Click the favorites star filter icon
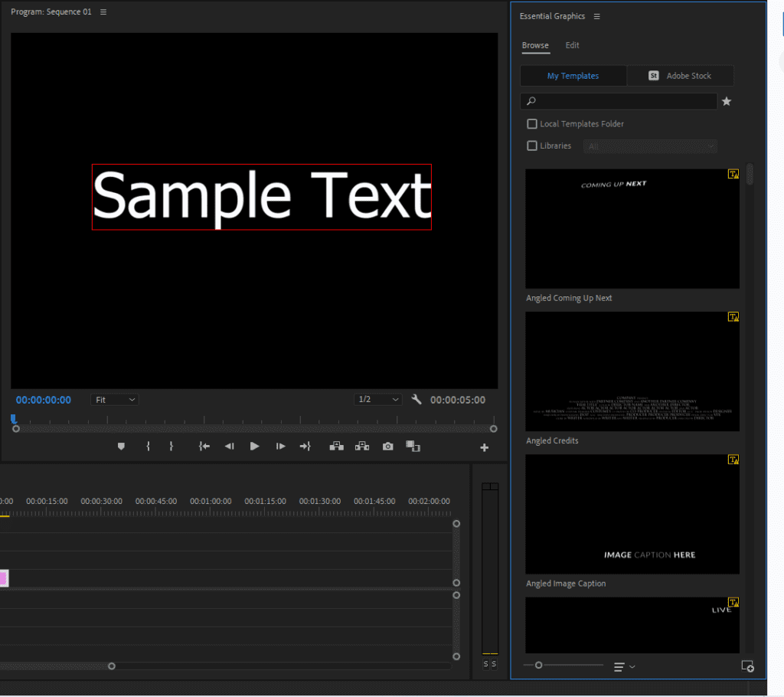This screenshot has width=784, height=697. coord(727,101)
